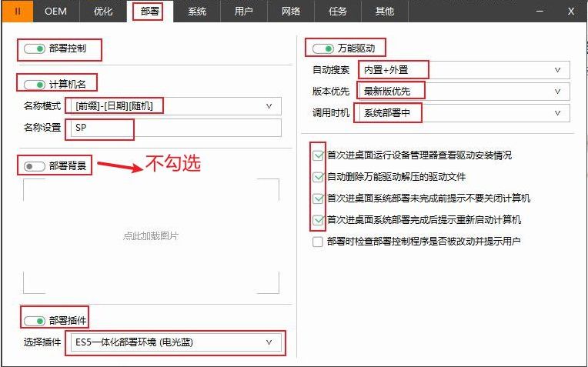Image resolution: width=588 pixels, height=367 pixels.
Task: Click 点此加载图片 to load background image
Action: pos(151,235)
